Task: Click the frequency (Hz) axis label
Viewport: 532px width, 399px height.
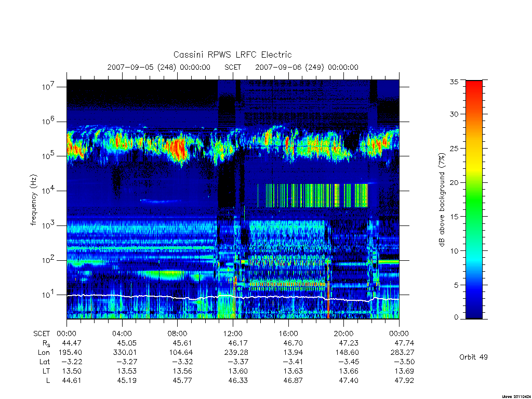Action: tap(33, 200)
